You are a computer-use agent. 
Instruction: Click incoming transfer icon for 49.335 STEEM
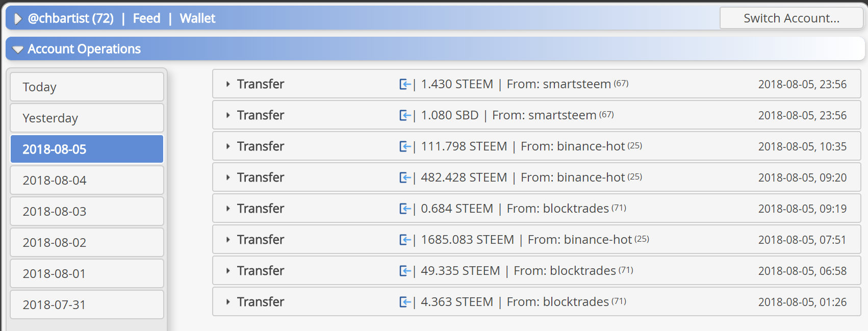405,271
